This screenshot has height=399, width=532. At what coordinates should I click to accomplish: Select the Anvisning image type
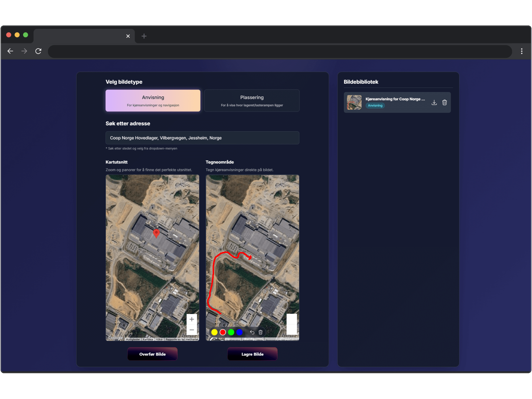click(x=153, y=100)
